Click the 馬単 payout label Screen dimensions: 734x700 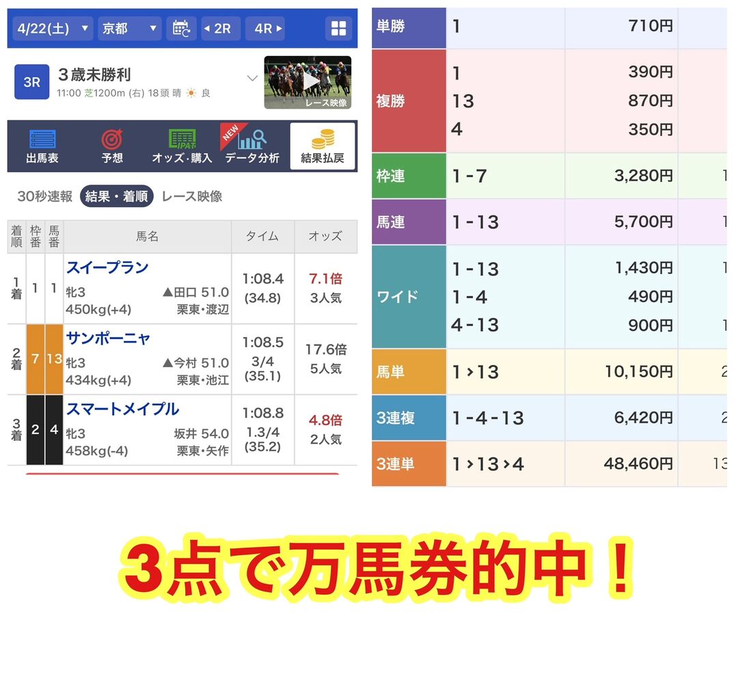(409, 371)
